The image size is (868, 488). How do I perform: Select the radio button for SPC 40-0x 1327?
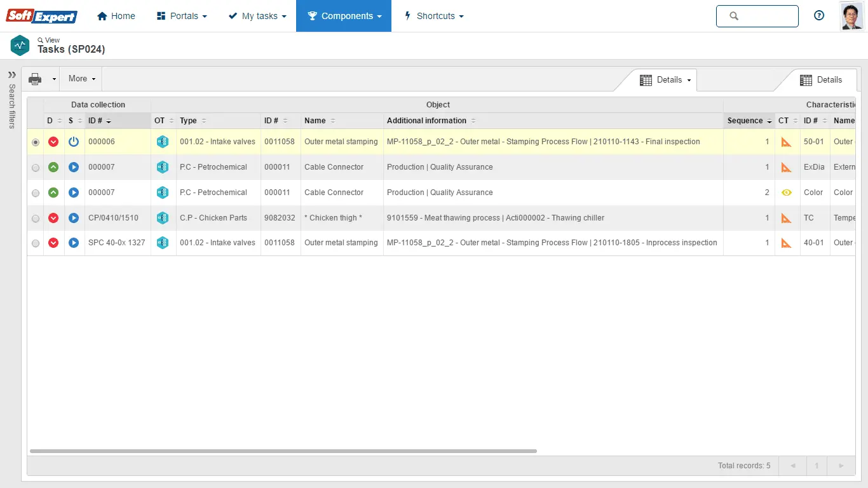tap(36, 243)
